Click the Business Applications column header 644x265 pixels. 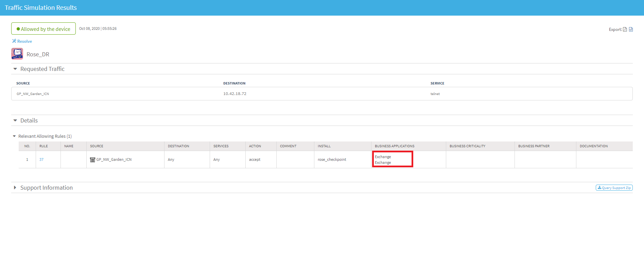[395, 146]
